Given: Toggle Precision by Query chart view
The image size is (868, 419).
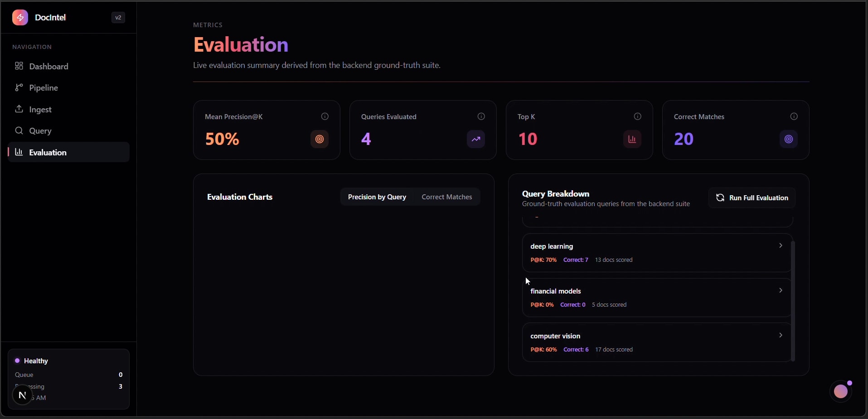Looking at the screenshot, I should [378, 197].
